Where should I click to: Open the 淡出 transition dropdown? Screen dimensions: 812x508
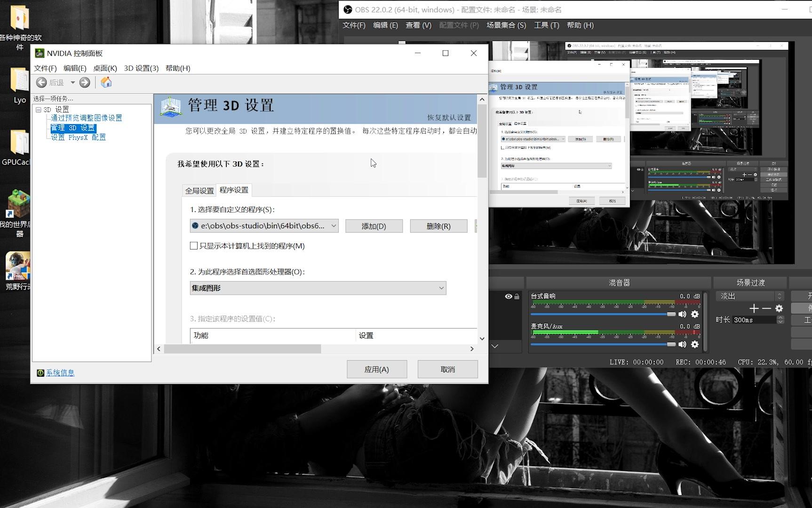750,296
